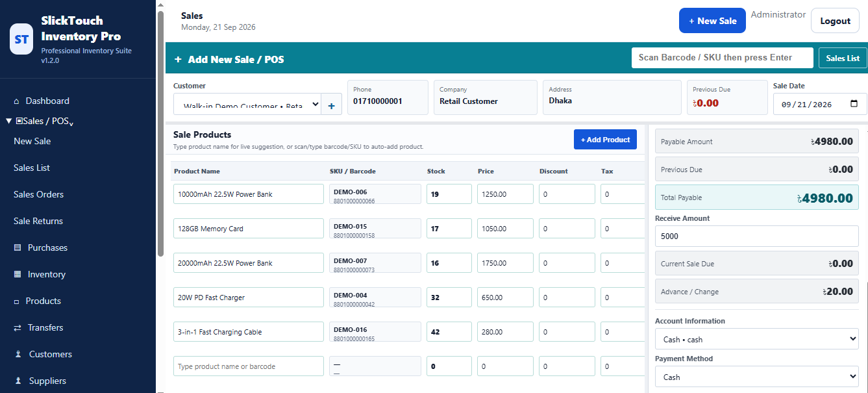The width and height of the screenshot is (868, 393).
Task: Open New Sale in sidebar
Action: pyautogui.click(x=32, y=142)
